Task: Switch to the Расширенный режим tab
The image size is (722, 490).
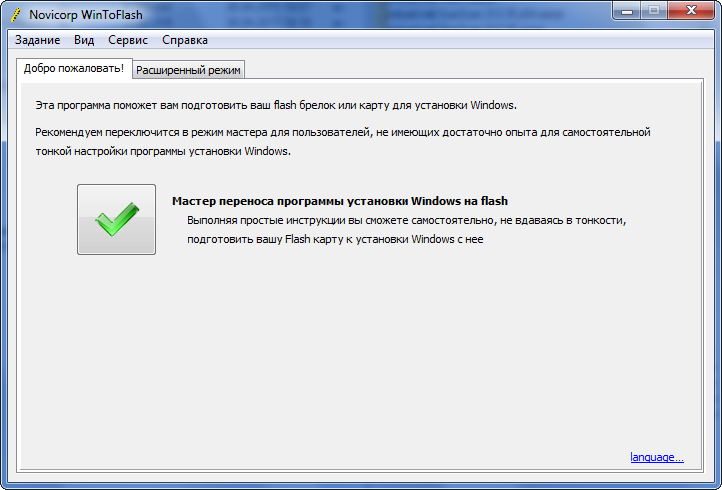Action: [x=188, y=70]
